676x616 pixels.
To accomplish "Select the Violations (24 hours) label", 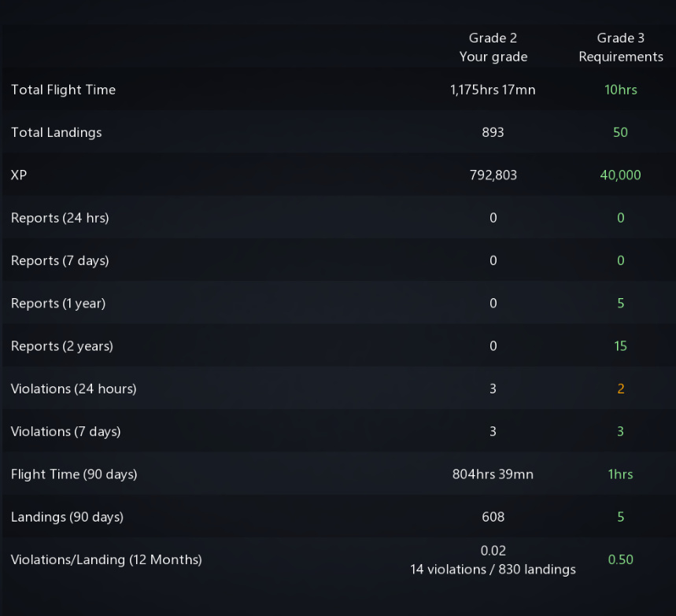I will tap(73, 389).
